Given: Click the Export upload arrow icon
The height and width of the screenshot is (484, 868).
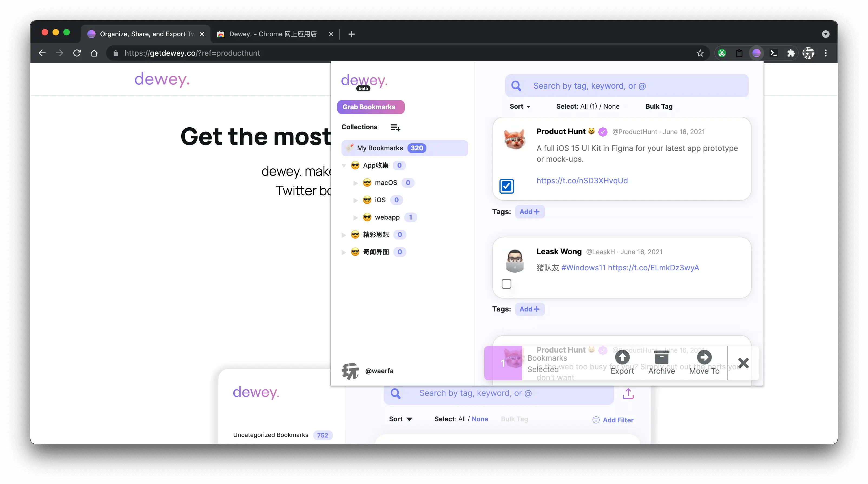Looking at the screenshot, I should coord(622,357).
